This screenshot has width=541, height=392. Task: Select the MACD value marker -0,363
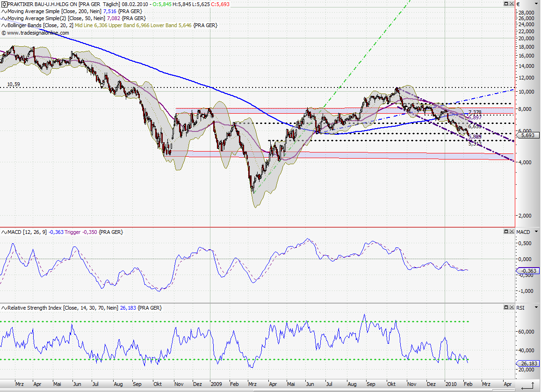527,271
